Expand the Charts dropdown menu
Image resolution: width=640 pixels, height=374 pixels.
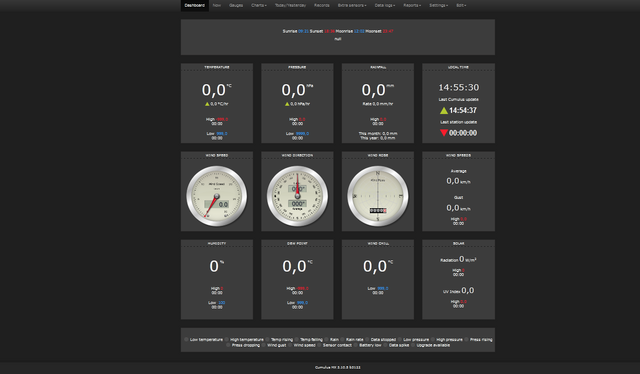[259, 5]
